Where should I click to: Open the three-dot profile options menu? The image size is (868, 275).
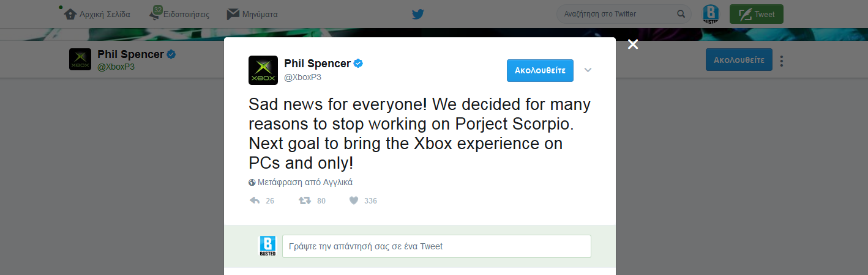point(782,61)
